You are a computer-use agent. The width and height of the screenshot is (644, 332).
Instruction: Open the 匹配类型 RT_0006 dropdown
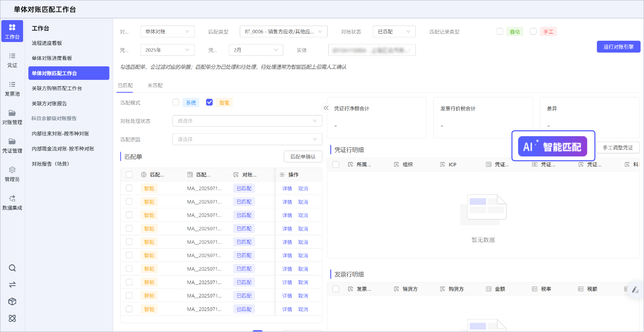(x=283, y=32)
